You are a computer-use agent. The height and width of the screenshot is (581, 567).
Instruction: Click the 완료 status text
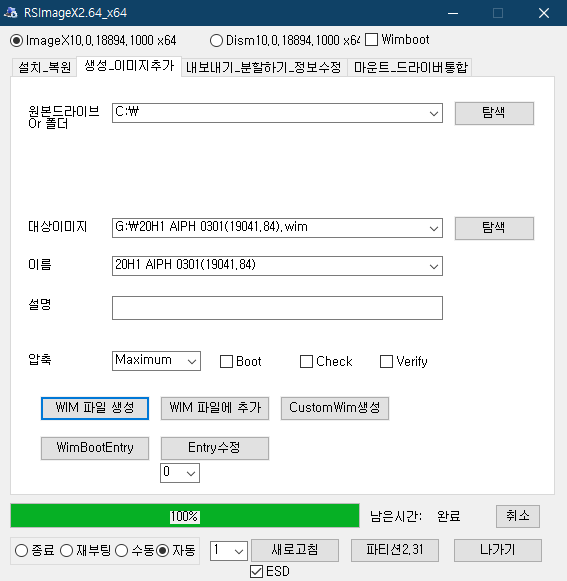(x=448, y=516)
